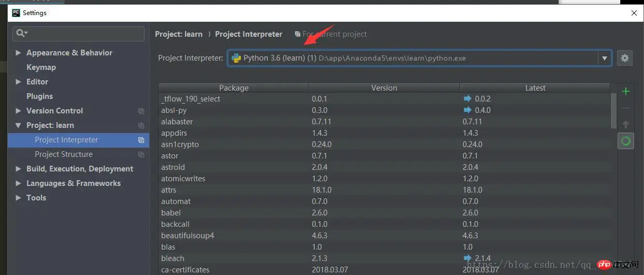Click the update arrow for absl-py
This screenshot has width=644, height=275.
[468, 110]
